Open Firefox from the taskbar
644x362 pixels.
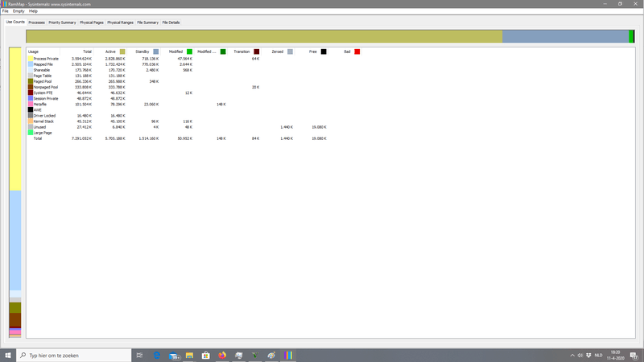[222, 356]
